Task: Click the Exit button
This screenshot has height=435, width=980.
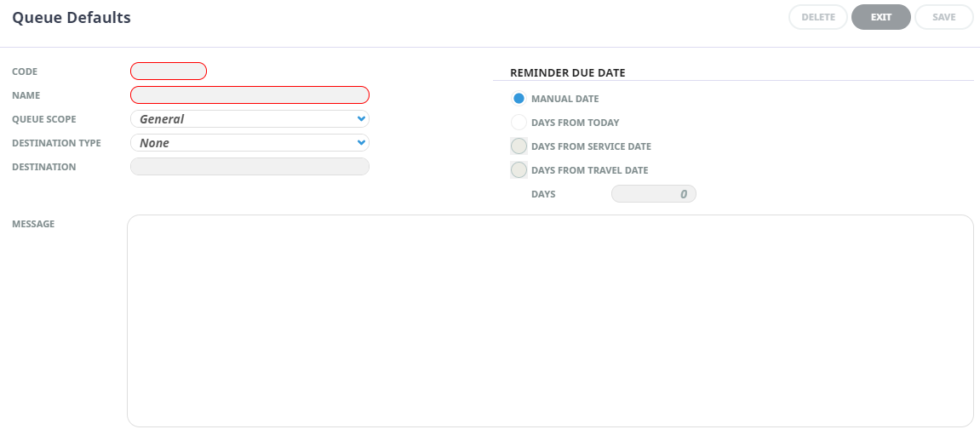Action: click(x=881, y=17)
